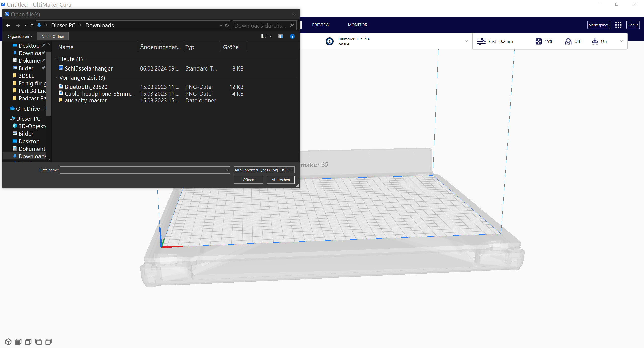Viewport: 644px width, 348px height.
Task: Click the Öffnen button
Action: 248,180
